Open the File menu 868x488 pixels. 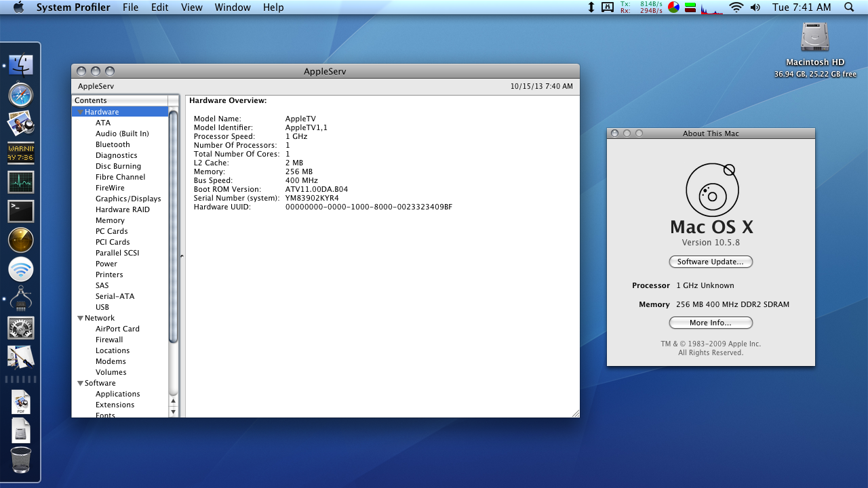(131, 7)
